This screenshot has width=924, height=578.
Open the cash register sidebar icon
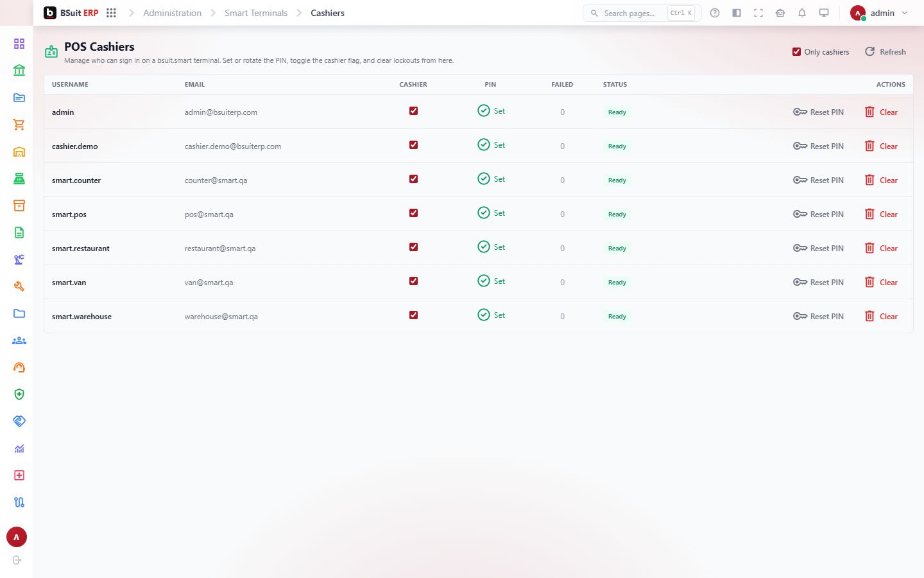pos(19,179)
